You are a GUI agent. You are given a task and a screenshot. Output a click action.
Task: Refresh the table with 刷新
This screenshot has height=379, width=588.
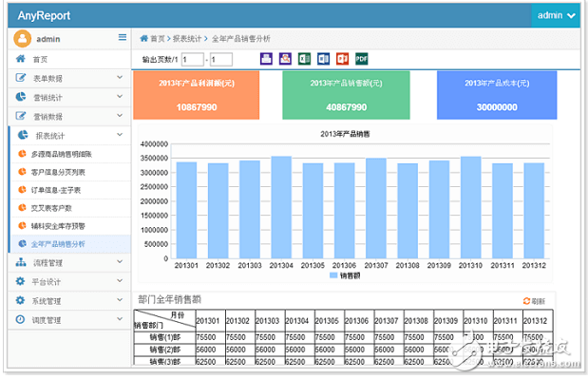[534, 301]
